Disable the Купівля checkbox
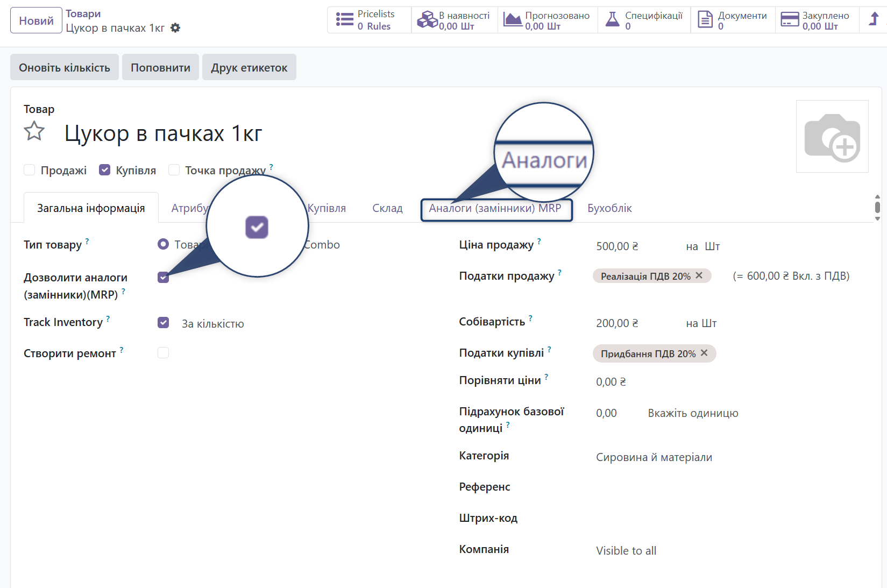 (x=104, y=169)
